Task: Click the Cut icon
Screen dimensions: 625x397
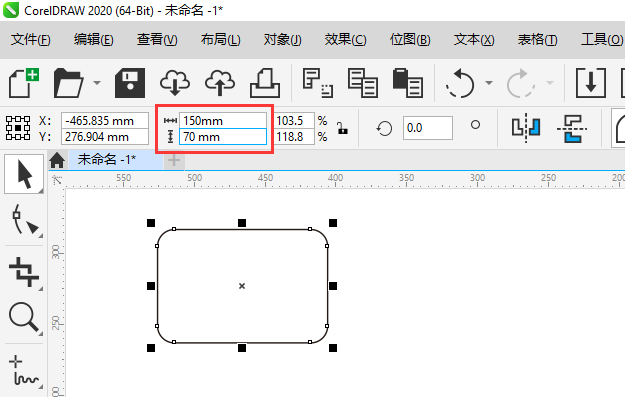Action: tap(318, 83)
